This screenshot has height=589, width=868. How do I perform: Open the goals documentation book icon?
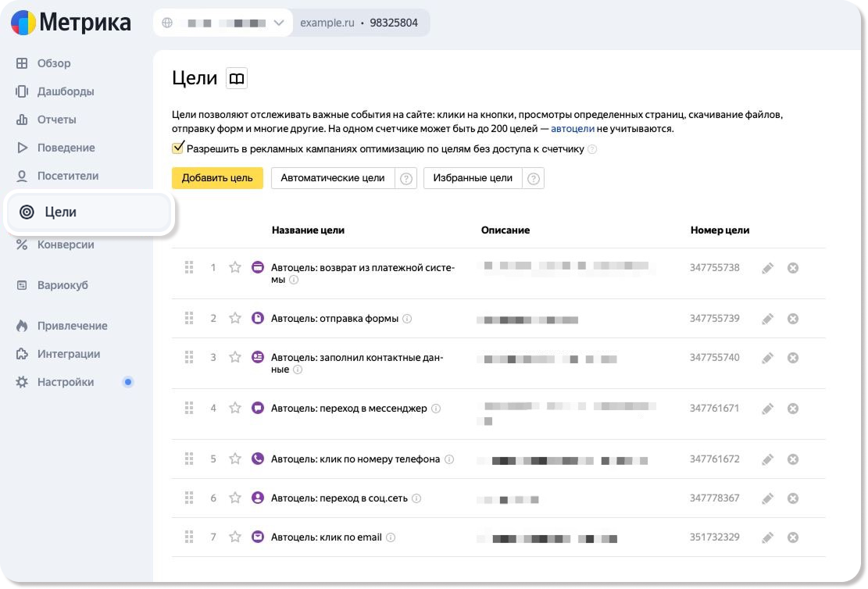236,78
